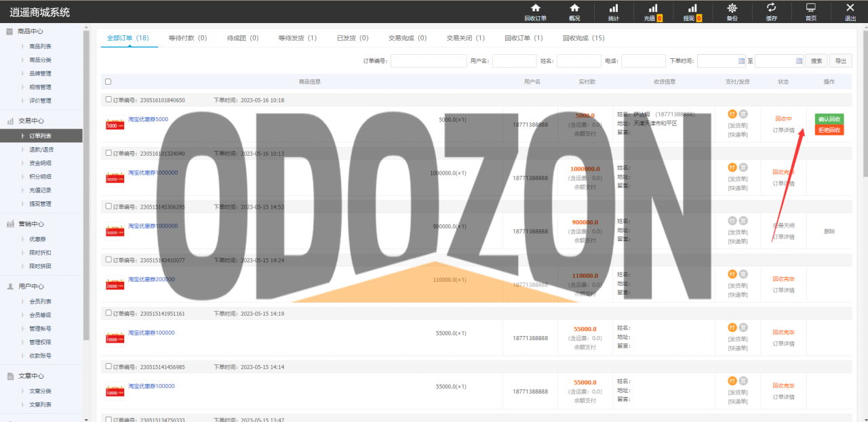Click the 备份 backup gear icon
This screenshot has height=422, width=868.
pos(732,12)
